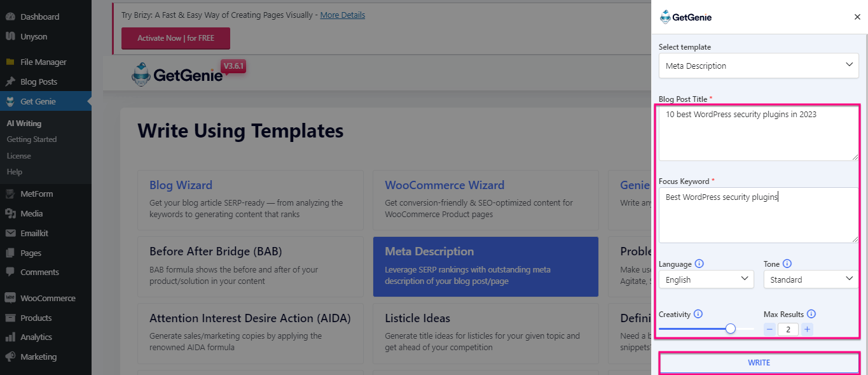This screenshot has width=868, height=375.
Task: Open the AI Writing submenu
Action: click(x=24, y=124)
